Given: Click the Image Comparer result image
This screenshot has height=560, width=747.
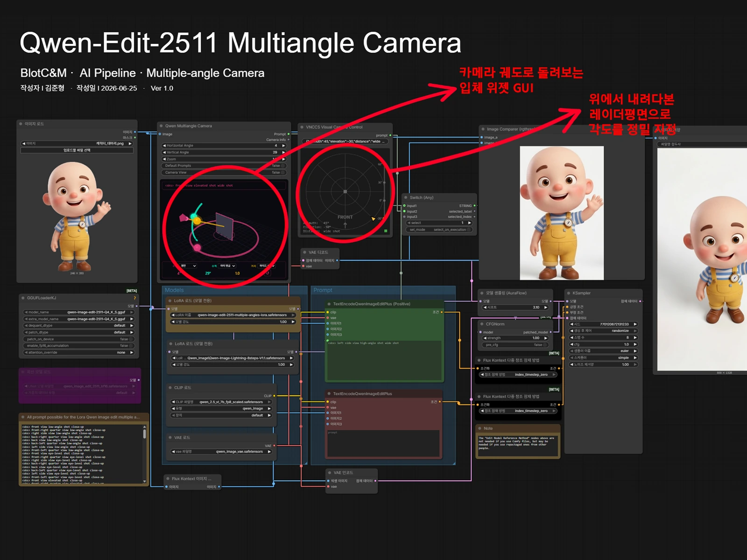Looking at the screenshot, I should (x=562, y=213).
